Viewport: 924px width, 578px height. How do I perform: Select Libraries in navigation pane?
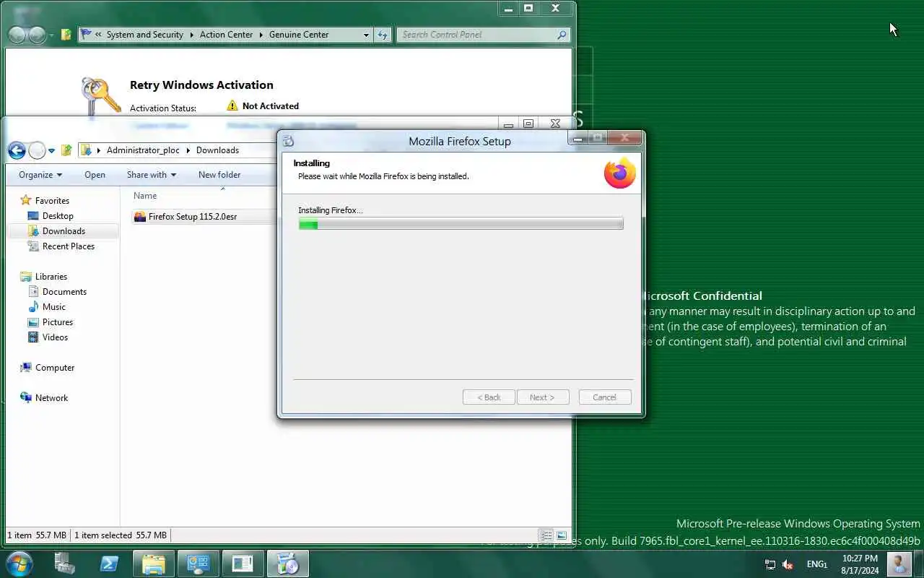pyautogui.click(x=51, y=277)
